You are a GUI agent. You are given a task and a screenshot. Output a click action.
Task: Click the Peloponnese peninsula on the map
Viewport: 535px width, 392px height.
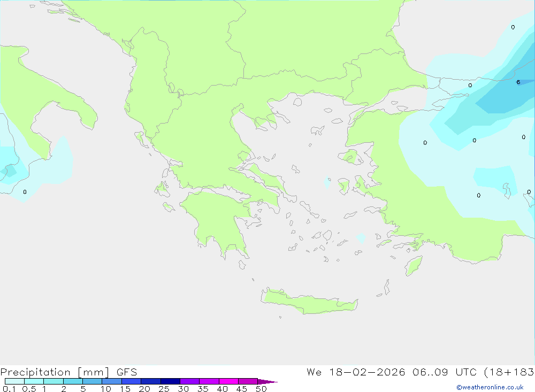pyautogui.click(x=218, y=221)
